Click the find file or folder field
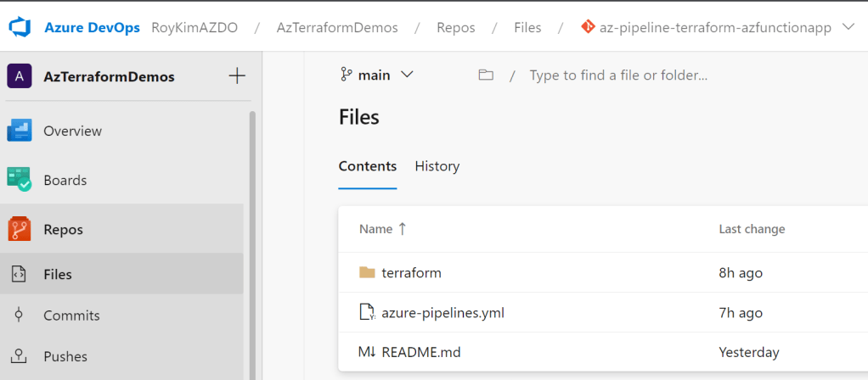 pyautogui.click(x=618, y=75)
